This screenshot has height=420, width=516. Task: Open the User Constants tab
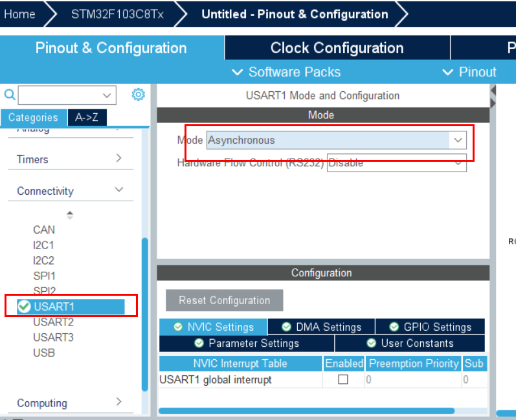(x=410, y=344)
